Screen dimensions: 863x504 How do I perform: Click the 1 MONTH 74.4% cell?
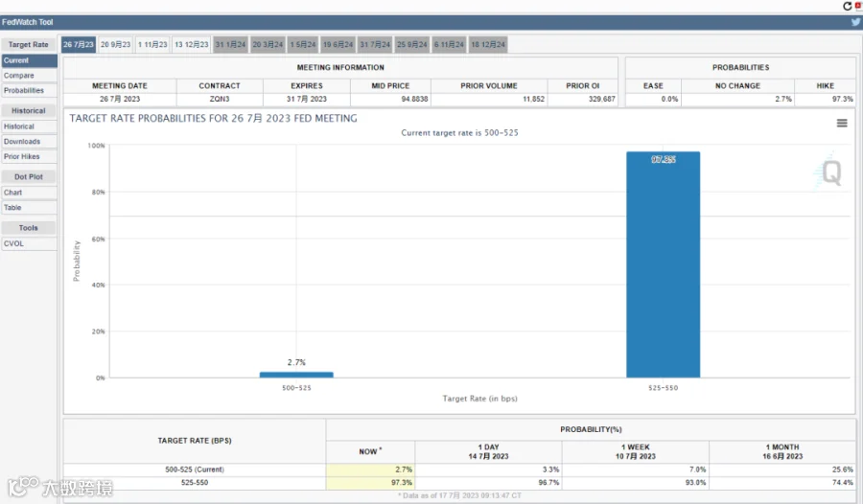click(782, 483)
